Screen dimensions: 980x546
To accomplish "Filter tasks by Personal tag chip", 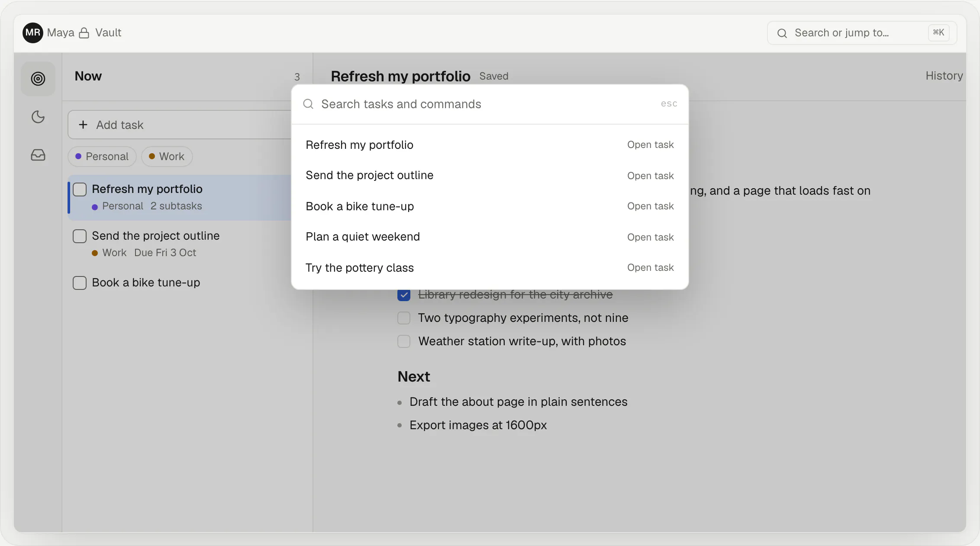I will 102,157.
